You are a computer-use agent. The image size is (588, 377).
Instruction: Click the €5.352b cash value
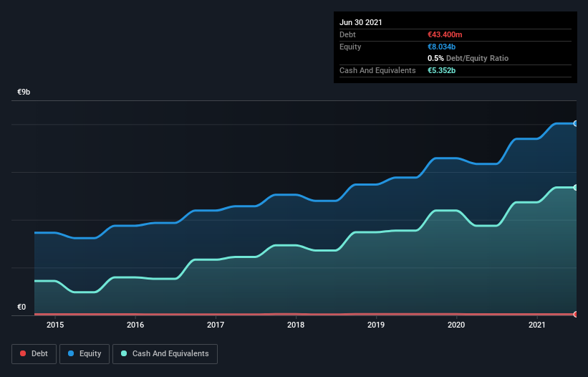pyautogui.click(x=441, y=70)
